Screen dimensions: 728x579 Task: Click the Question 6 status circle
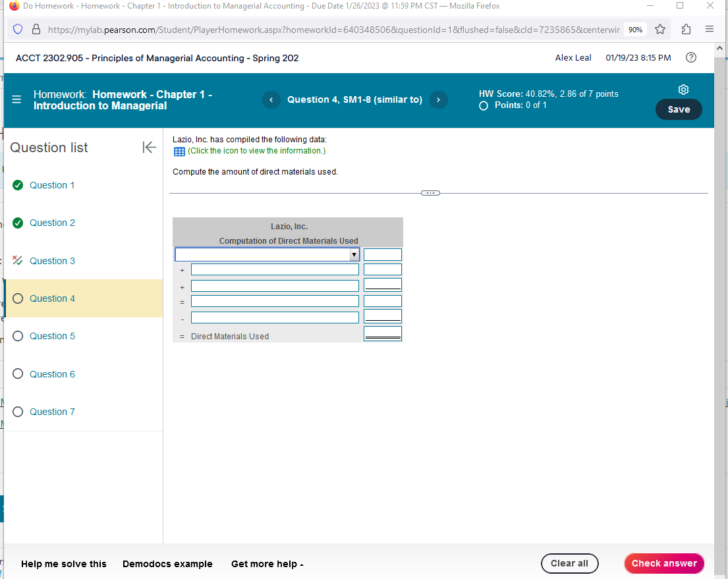tap(18, 373)
